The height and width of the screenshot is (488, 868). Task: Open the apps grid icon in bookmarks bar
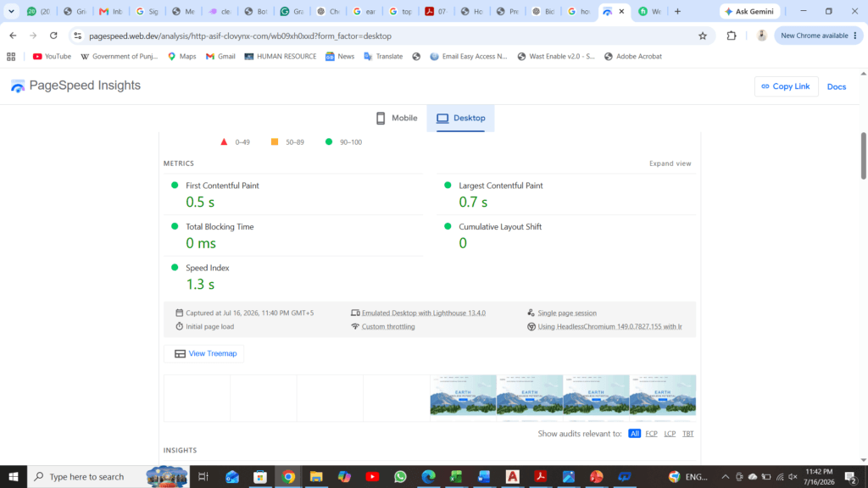tap(11, 57)
